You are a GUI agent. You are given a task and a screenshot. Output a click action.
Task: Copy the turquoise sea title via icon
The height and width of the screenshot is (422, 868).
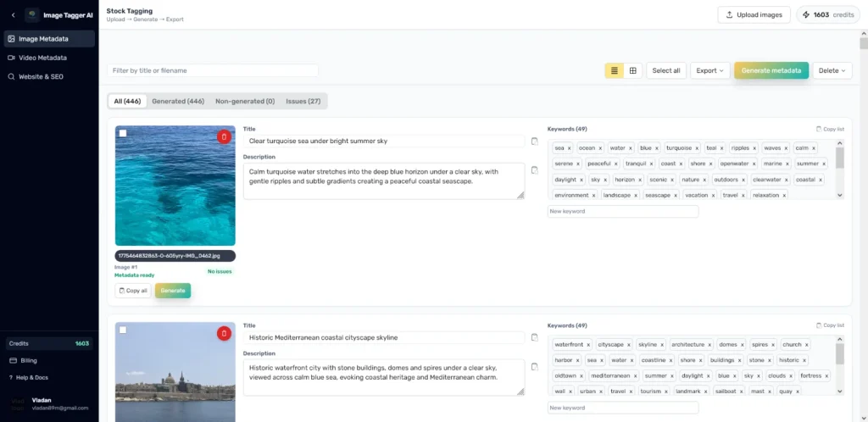[x=534, y=141]
